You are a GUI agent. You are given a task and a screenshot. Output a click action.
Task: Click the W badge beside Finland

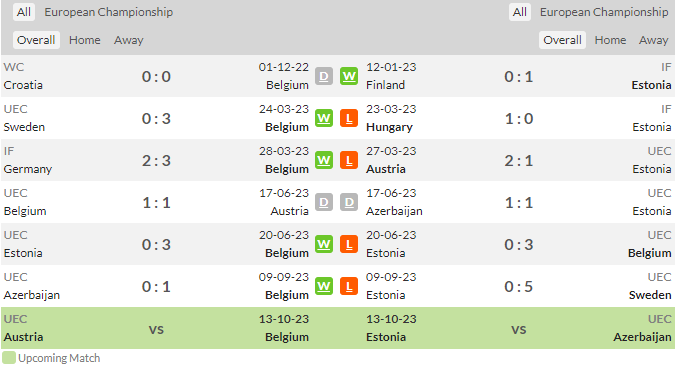349,76
